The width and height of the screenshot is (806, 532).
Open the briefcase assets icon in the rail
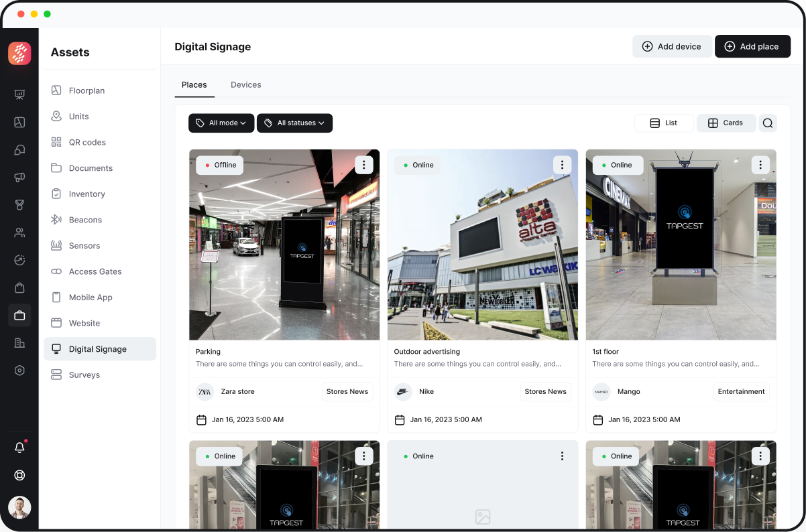19,315
